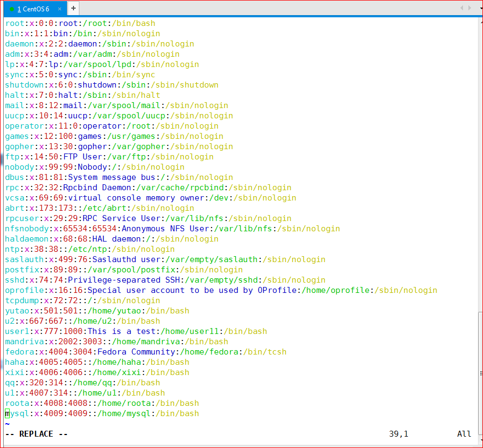The image size is (483, 448).
Task: Click the operator:x:11:0 line
Action: click(112, 126)
